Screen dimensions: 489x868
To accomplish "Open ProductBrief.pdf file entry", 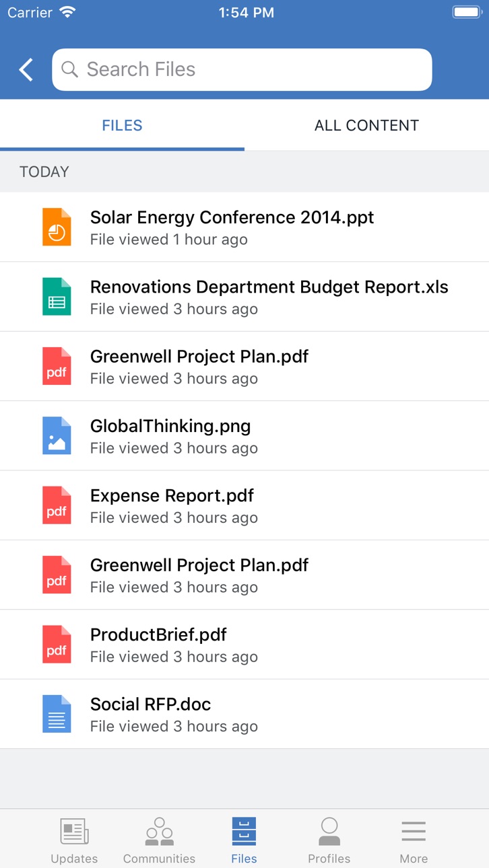I will pos(244,644).
